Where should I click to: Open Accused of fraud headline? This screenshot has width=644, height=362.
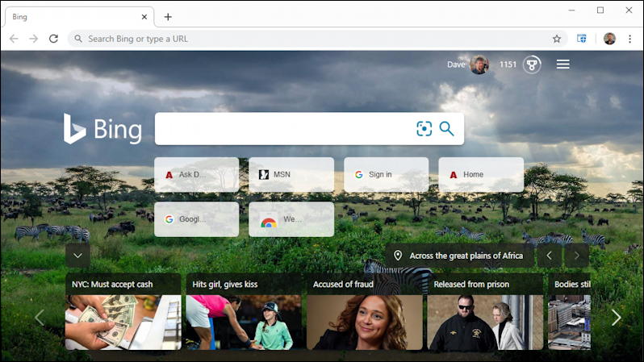(343, 285)
